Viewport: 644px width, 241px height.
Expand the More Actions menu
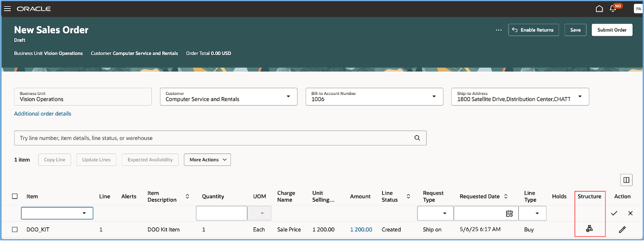207,160
